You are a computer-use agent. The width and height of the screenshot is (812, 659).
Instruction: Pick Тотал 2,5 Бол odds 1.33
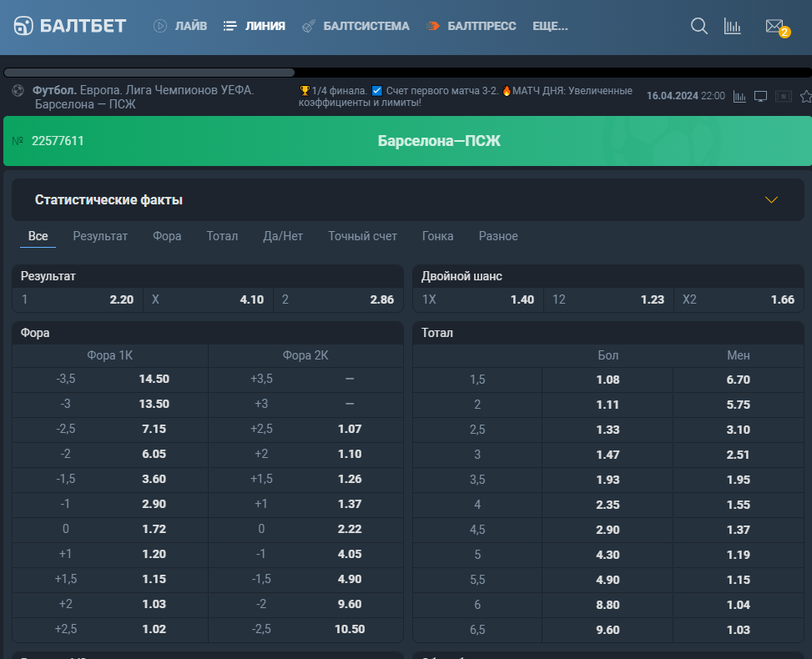608,430
